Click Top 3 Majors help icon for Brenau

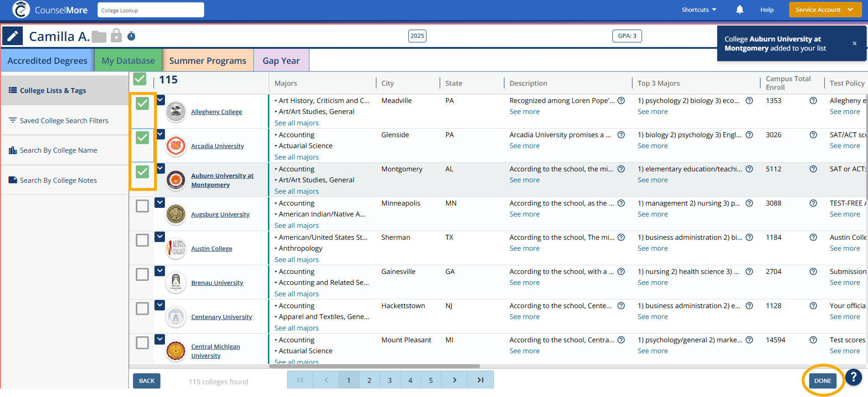click(x=749, y=272)
